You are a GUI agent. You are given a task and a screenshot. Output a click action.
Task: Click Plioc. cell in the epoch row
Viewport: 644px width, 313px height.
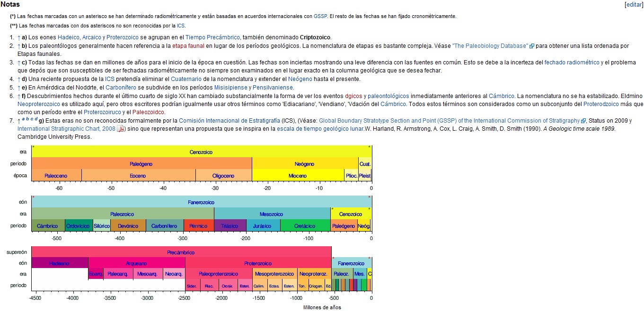351,176
